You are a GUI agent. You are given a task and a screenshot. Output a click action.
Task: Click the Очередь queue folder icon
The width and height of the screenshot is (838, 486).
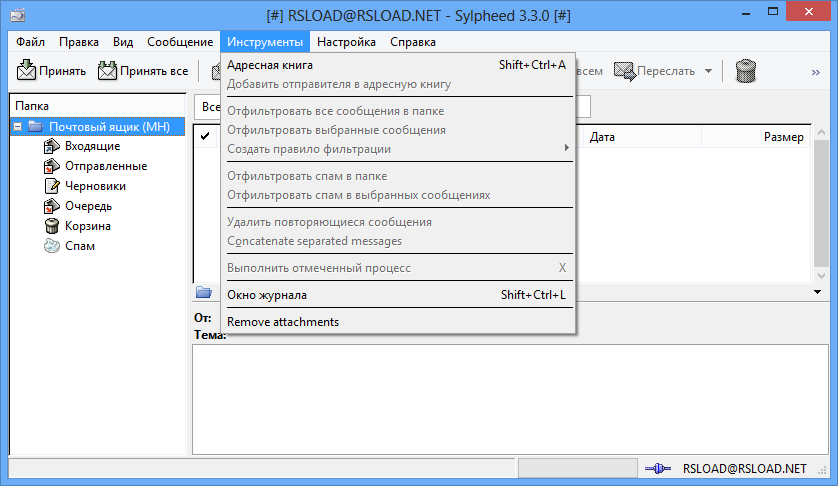(x=51, y=206)
